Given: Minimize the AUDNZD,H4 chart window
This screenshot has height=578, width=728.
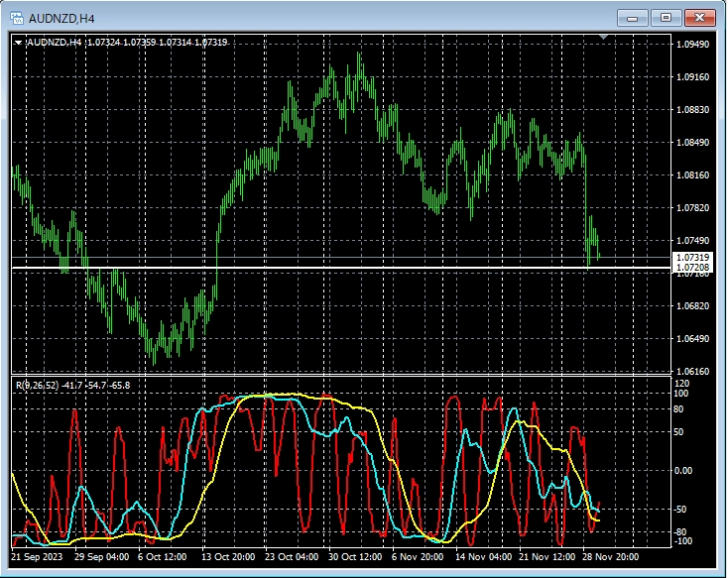Looking at the screenshot, I should (632, 18).
